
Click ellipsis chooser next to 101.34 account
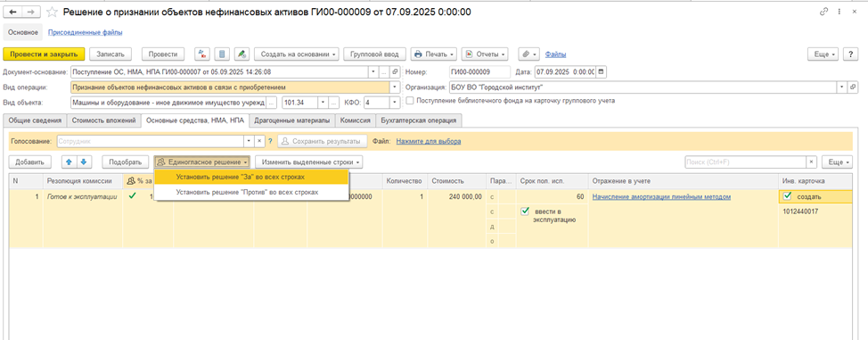334,103
